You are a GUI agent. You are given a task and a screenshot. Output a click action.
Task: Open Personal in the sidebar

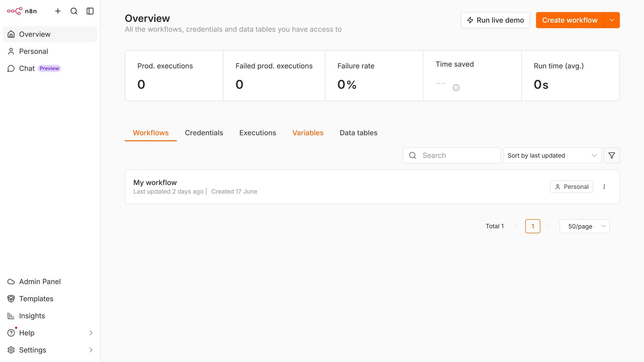pos(50,51)
